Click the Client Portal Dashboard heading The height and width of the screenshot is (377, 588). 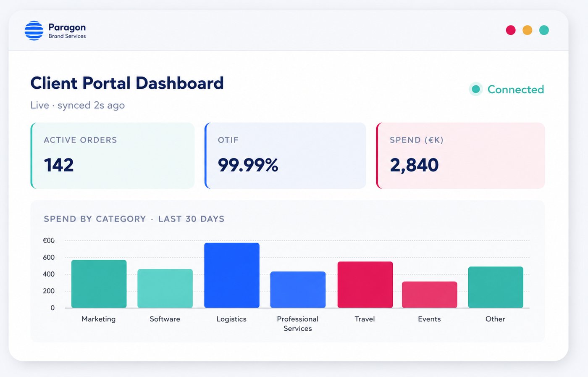(x=127, y=83)
